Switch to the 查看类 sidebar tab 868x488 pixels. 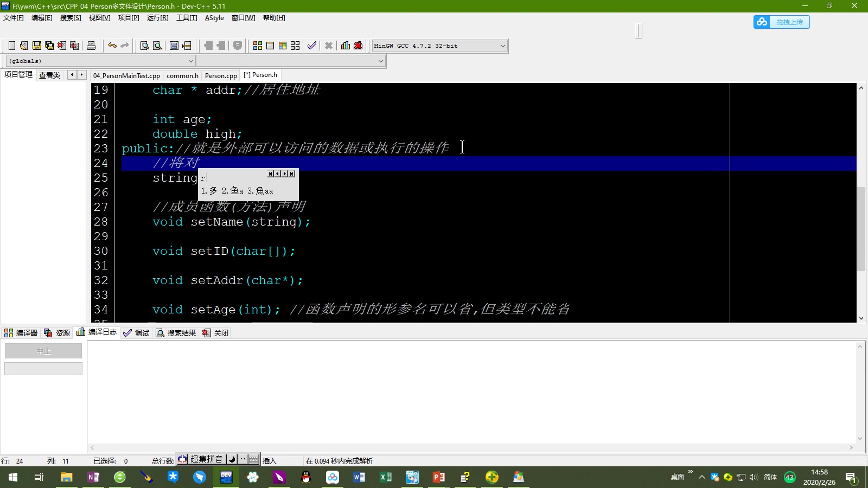click(x=49, y=75)
